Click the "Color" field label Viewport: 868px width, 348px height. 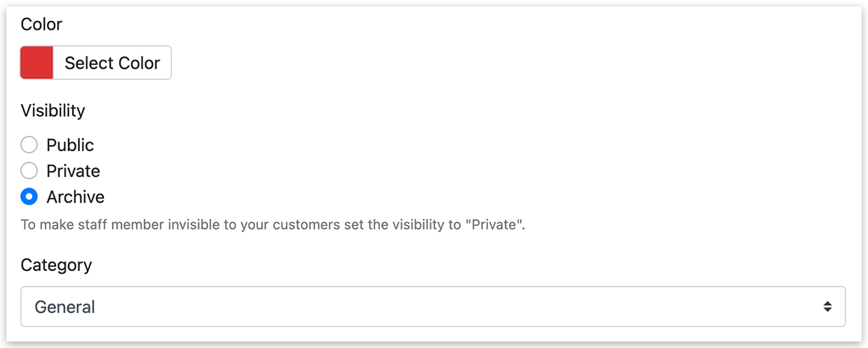tap(41, 24)
